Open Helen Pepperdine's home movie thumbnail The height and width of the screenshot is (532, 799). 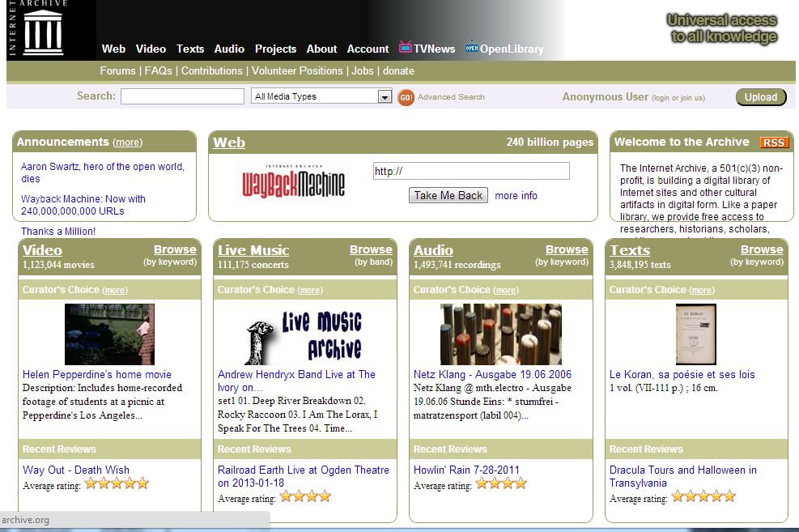point(109,334)
